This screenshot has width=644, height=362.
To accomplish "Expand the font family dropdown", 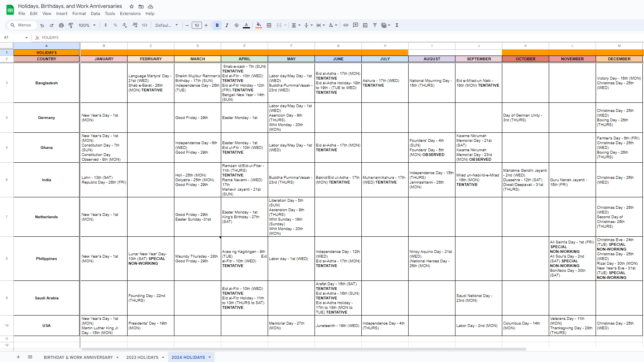I will [x=167, y=25].
